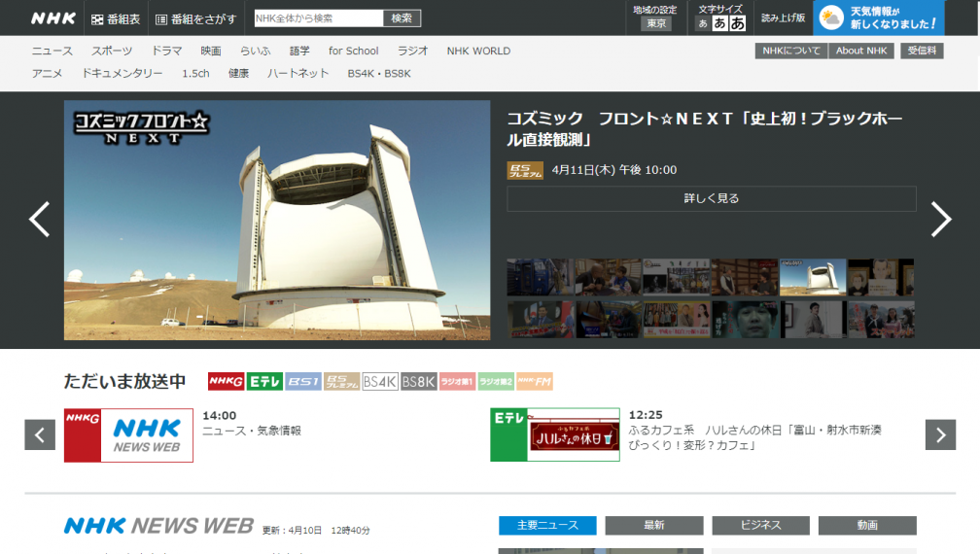Image resolution: width=980 pixels, height=554 pixels.
Task: Show previous carousel slide with left arrow
Action: click(39, 220)
